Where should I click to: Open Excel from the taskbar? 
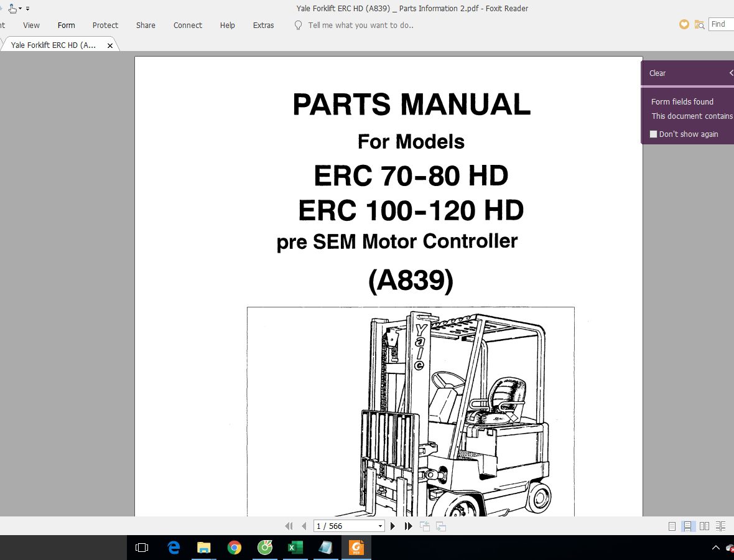295,548
